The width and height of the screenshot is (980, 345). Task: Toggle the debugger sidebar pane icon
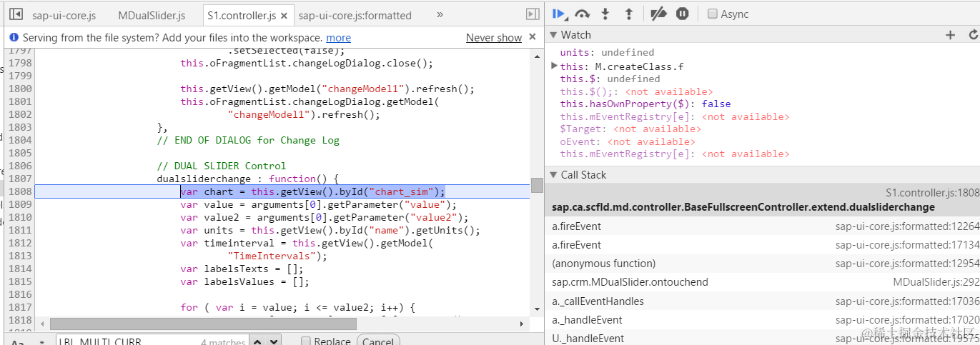[533, 14]
